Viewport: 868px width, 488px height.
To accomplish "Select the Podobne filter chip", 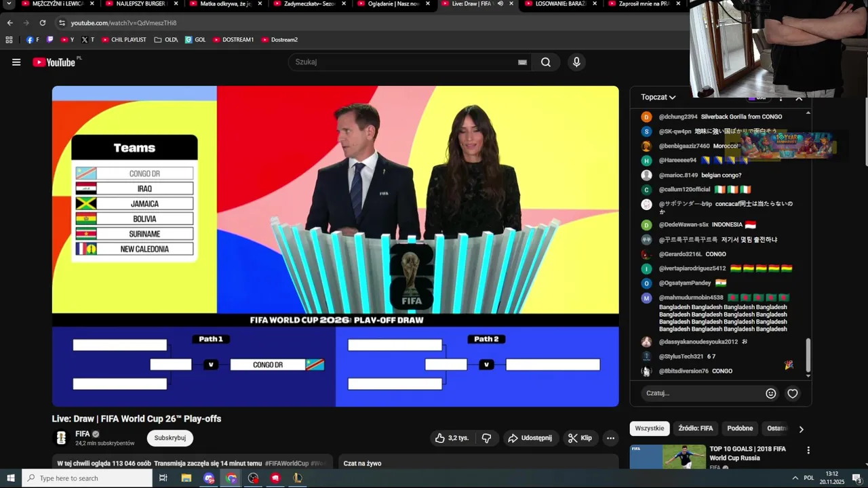I will pos(740,428).
